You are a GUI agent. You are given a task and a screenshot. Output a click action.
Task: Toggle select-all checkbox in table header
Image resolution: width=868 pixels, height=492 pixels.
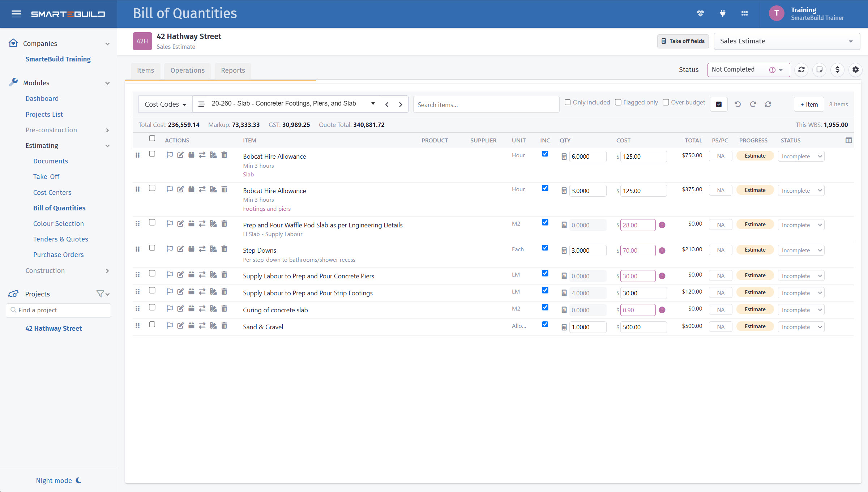coord(152,138)
